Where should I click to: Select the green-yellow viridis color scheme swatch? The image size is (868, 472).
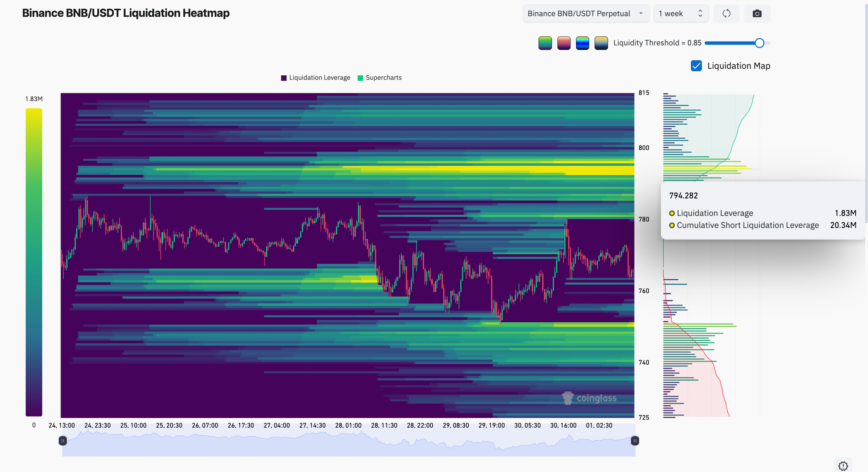pyautogui.click(x=545, y=43)
